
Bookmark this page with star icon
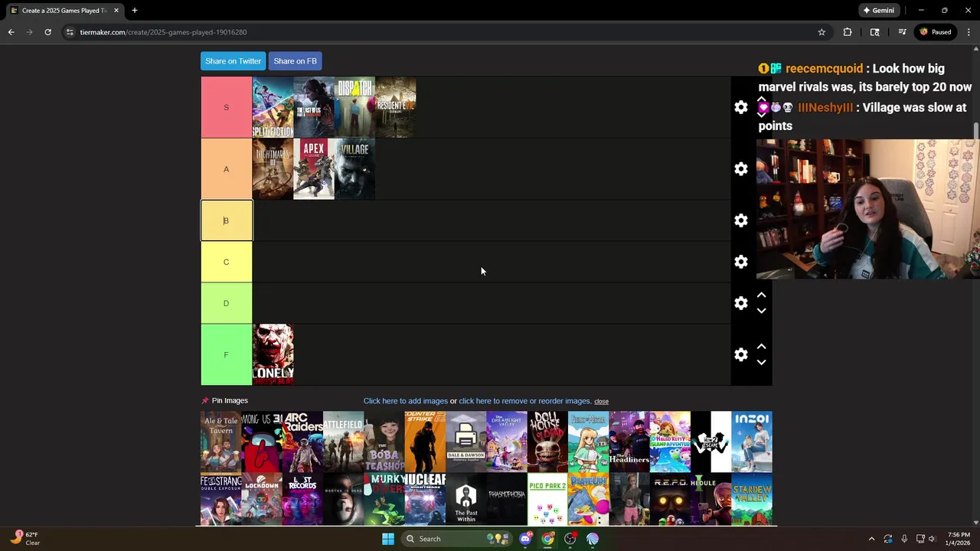point(822,32)
